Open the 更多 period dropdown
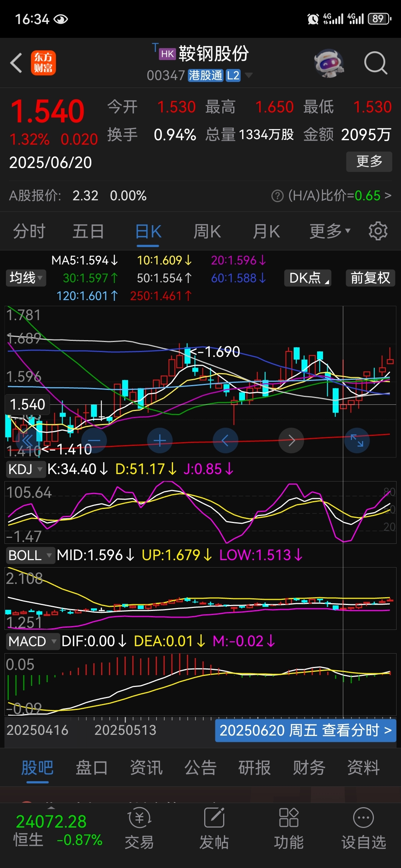Image resolution: width=401 pixels, height=868 pixels. 330,231
